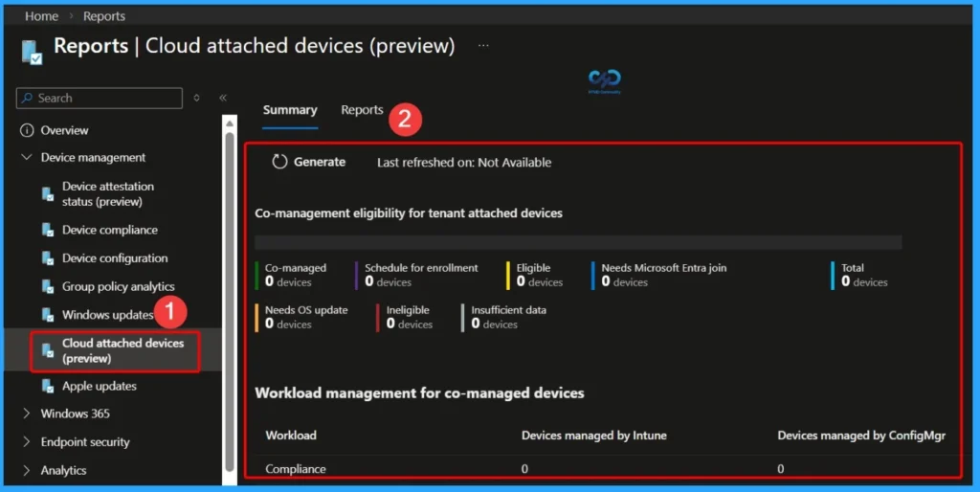The image size is (980, 492).
Task: Click the Total 0 devices count
Action: [x=864, y=282]
